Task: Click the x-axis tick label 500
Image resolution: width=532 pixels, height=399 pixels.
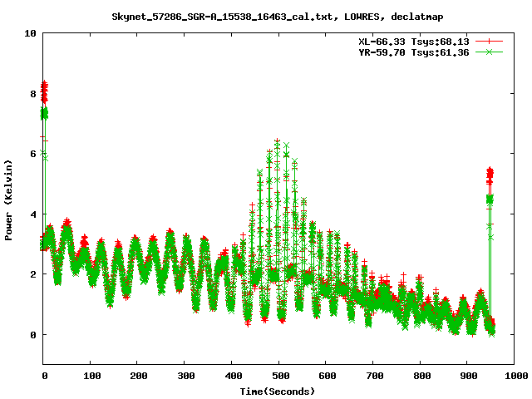Action: click(x=281, y=376)
